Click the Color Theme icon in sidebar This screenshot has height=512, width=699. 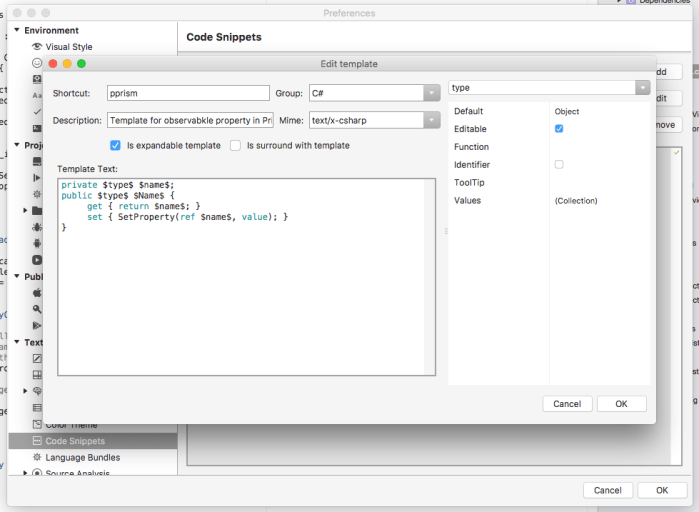[37, 425]
